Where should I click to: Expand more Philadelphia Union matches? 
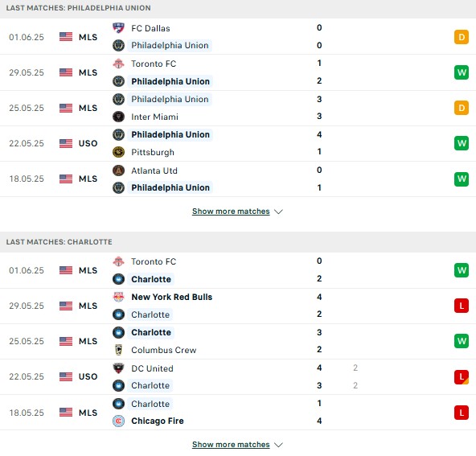coord(231,212)
